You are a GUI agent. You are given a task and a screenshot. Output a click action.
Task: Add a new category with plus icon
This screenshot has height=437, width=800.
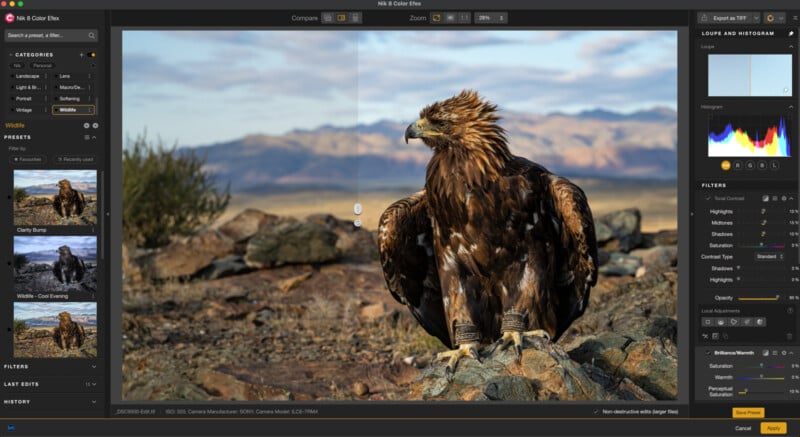click(x=82, y=55)
